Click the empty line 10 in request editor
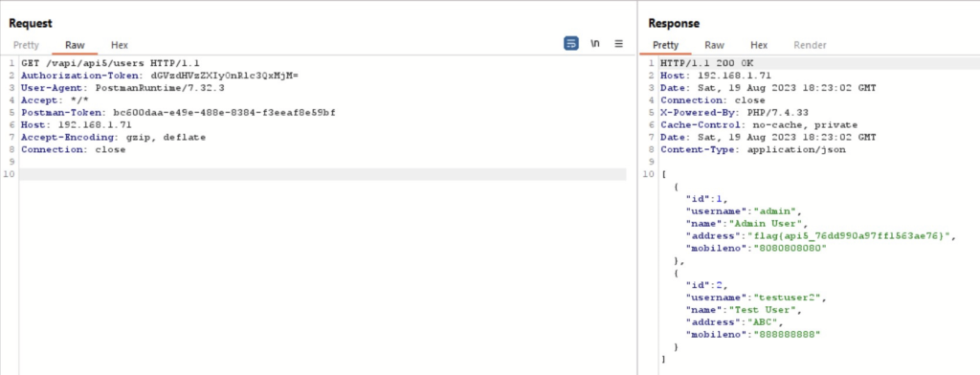The height and width of the screenshot is (375, 980). [x=323, y=174]
